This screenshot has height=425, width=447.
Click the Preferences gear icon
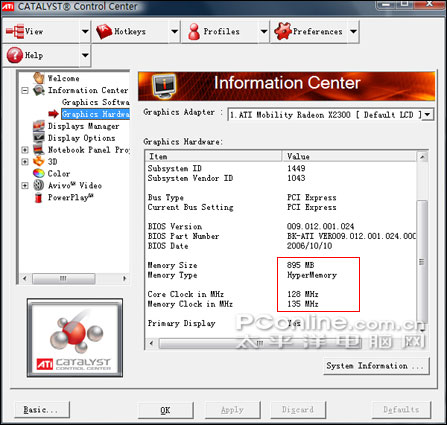click(283, 31)
